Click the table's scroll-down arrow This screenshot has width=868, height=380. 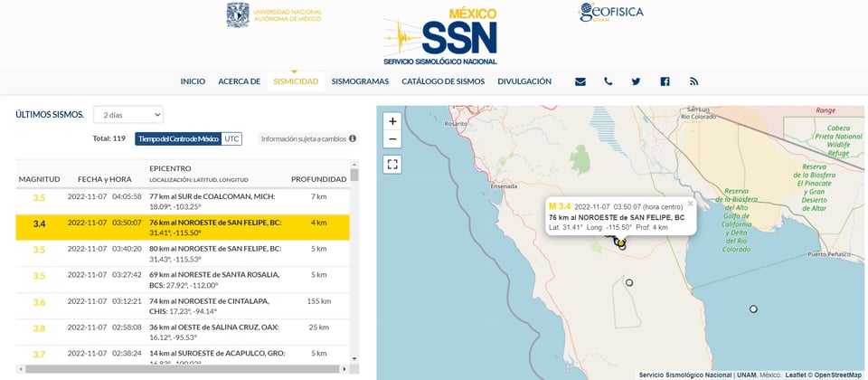(x=354, y=359)
